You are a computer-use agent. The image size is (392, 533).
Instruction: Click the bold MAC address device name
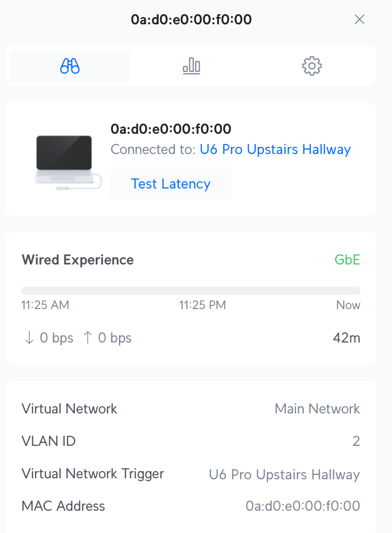(x=171, y=129)
